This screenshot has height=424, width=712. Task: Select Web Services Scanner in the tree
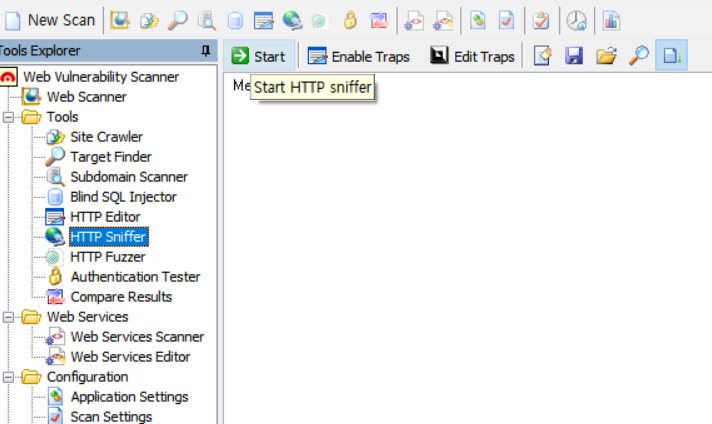[x=137, y=336]
